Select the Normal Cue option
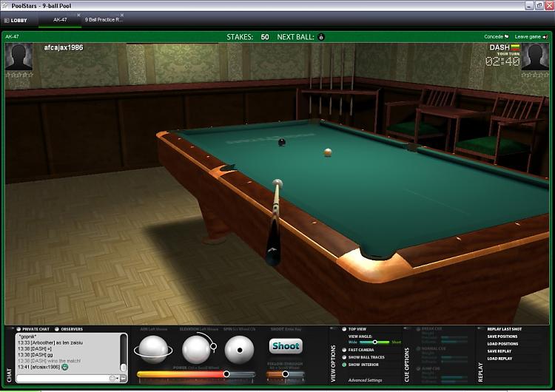Image resolution: width=555 pixels, height=392 pixels. 417,349
